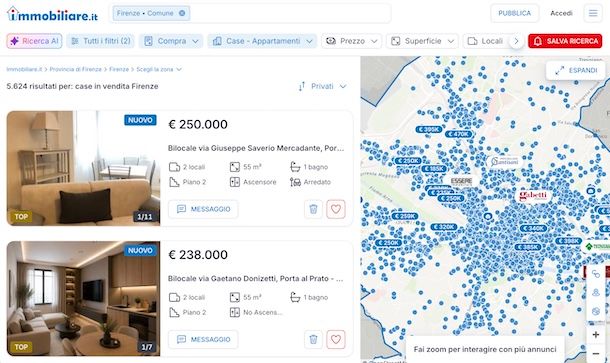
Task: Go to Immobiliare.it breadcrumb link
Action: click(x=24, y=69)
